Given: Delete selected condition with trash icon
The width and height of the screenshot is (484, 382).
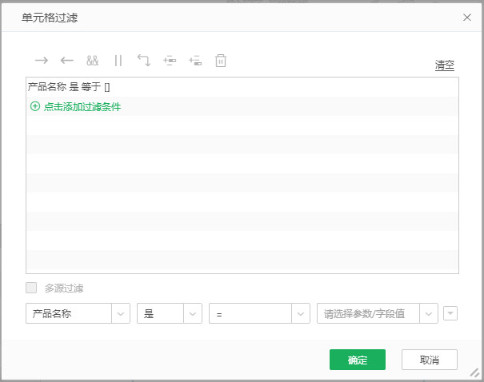Looking at the screenshot, I should click(x=221, y=61).
